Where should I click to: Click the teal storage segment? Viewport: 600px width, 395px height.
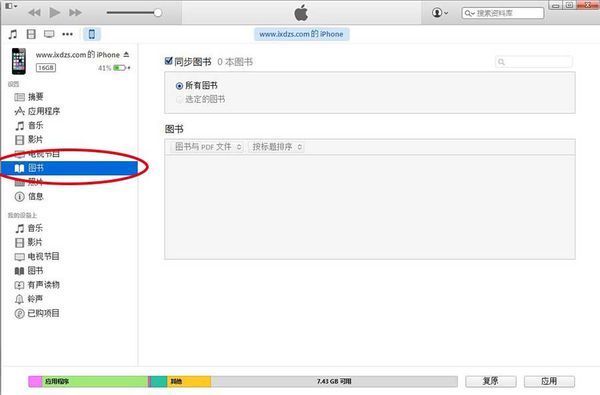[158, 381]
